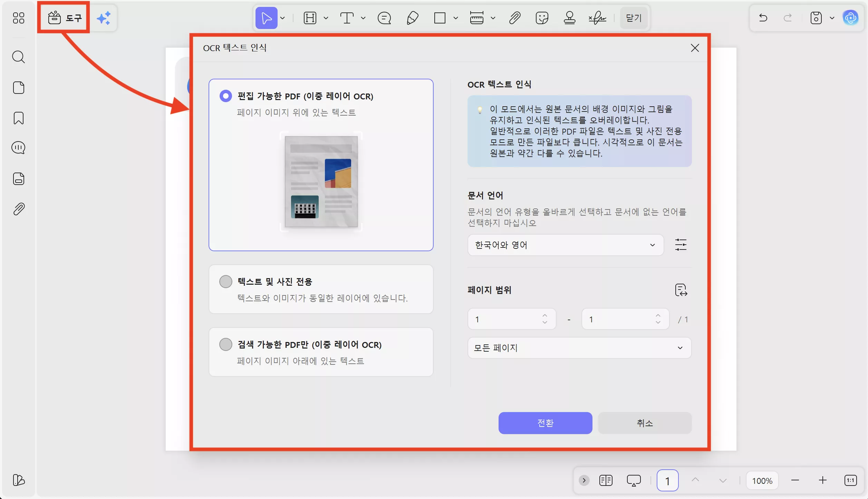Click the 취소 cancel button
Screen dimensions: 868x499
(x=644, y=423)
